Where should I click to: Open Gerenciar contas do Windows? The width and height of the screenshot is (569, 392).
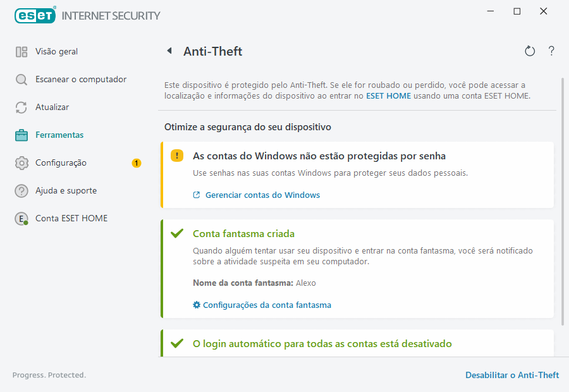coord(256,195)
